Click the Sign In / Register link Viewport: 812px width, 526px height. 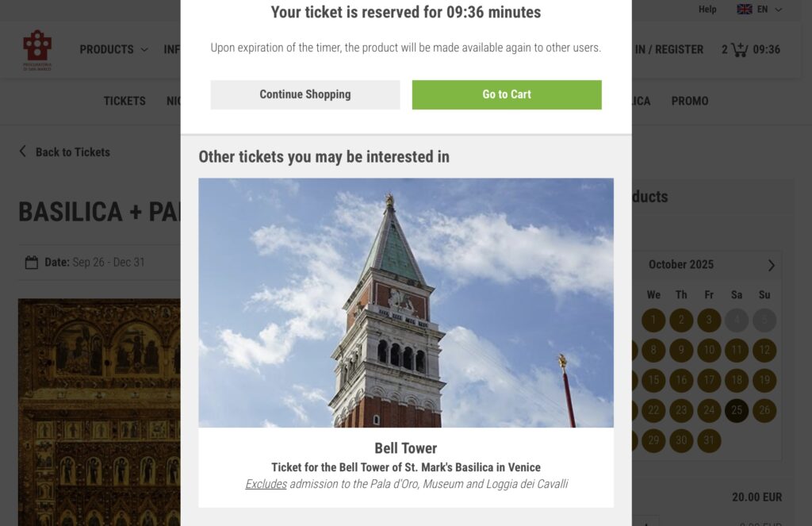pos(668,49)
